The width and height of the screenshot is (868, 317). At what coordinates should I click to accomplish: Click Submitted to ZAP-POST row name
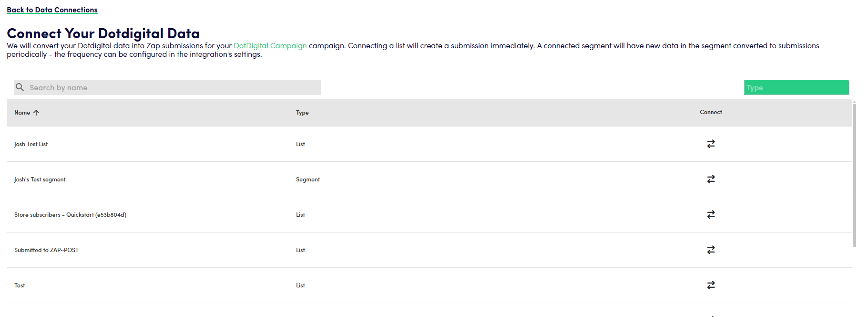click(x=46, y=250)
